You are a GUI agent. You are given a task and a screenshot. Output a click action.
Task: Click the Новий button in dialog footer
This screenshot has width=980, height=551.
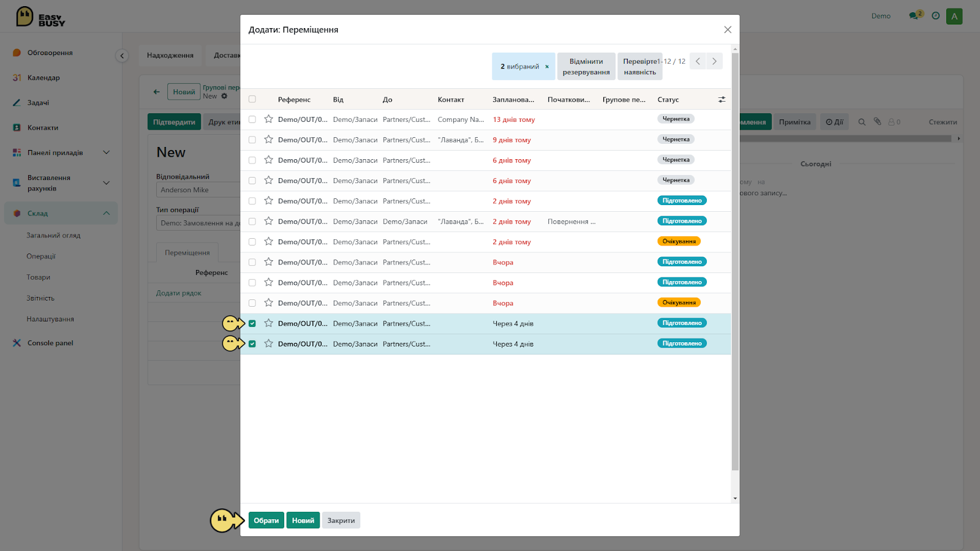coord(303,520)
